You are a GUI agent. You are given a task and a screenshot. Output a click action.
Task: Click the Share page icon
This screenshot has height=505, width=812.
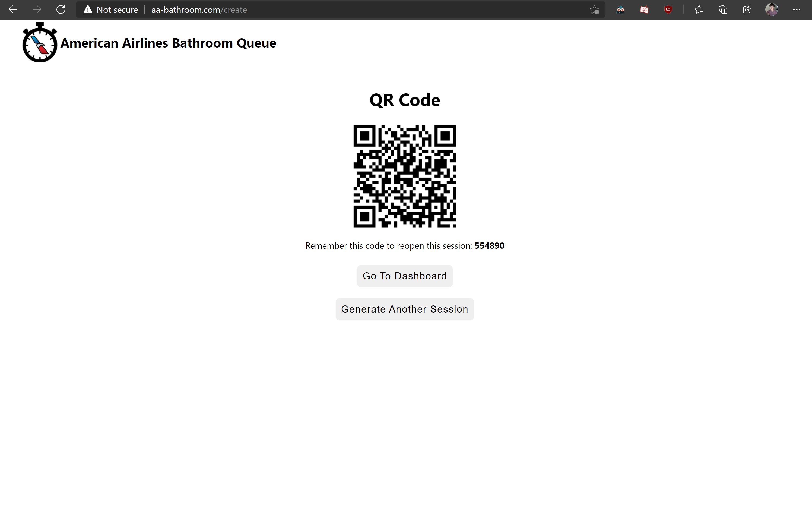coord(747,10)
